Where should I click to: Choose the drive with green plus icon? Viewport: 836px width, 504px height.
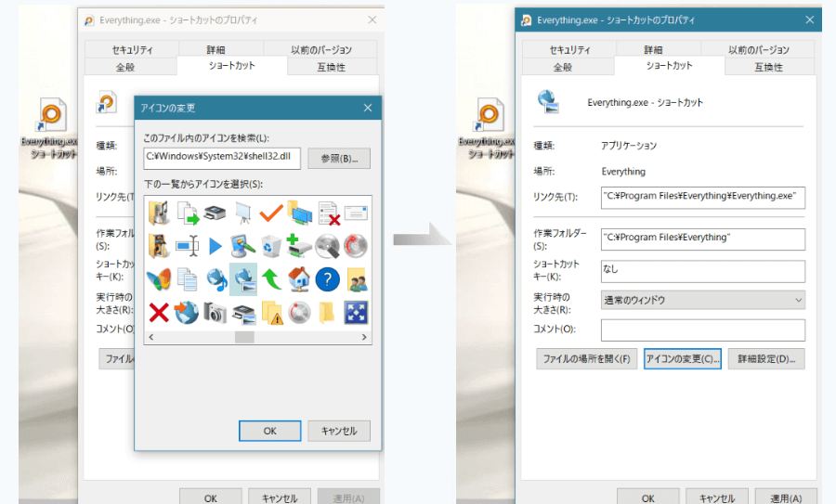click(x=299, y=246)
